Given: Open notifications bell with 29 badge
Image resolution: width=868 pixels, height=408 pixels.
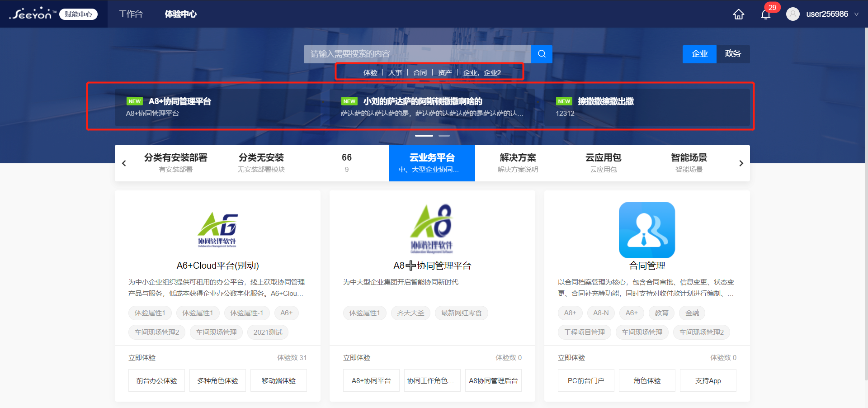Looking at the screenshot, I should click(766, 14).
